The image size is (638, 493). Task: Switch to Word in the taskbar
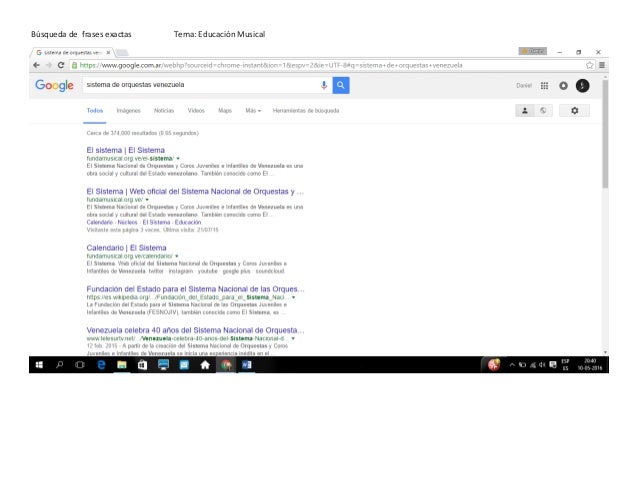pos(247,365)
